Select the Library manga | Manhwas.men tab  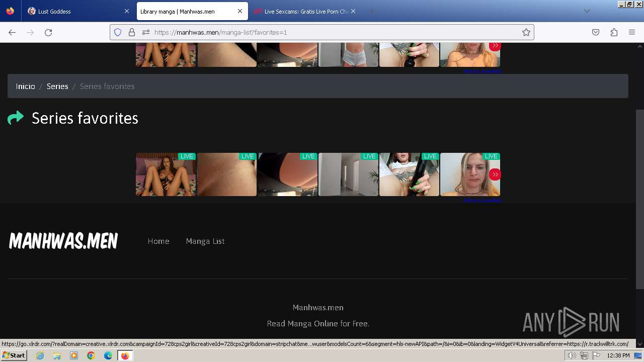191,11
